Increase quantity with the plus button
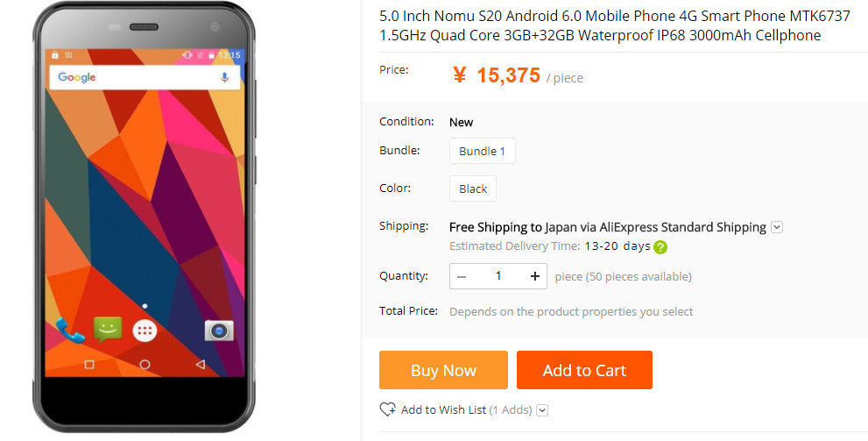This screenshot has height=441, width=868. (x=535, y=276)
